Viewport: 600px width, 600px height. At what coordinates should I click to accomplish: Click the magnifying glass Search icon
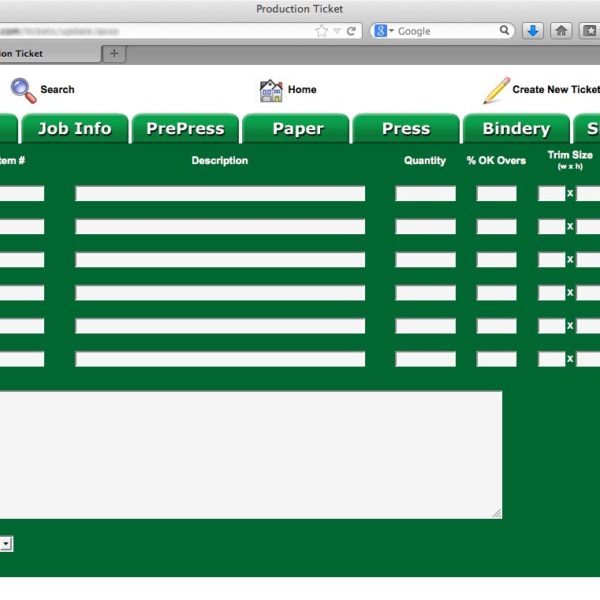click(24, 90)
